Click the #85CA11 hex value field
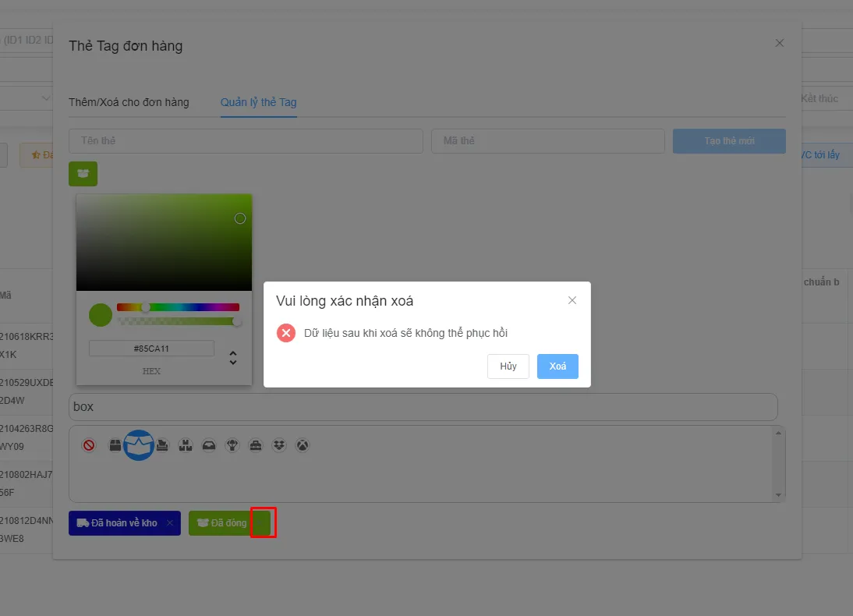853x616 pixels. pyautogui.click(x=151, y=349)
